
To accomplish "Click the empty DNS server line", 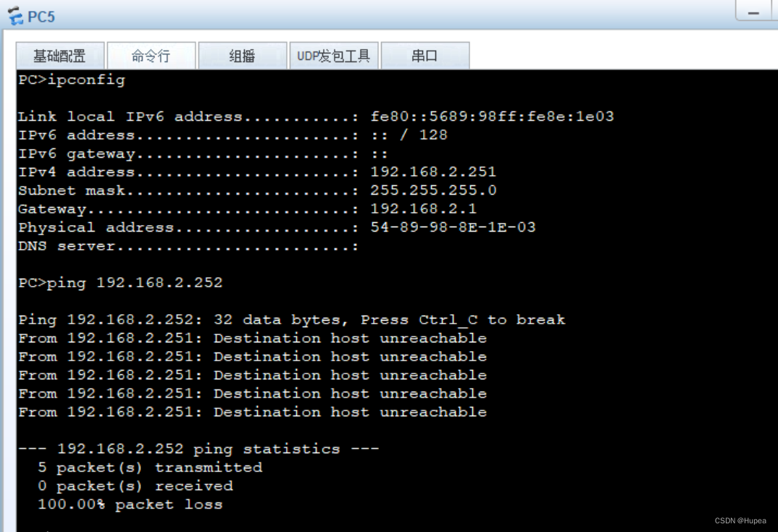I will point(188,246).
